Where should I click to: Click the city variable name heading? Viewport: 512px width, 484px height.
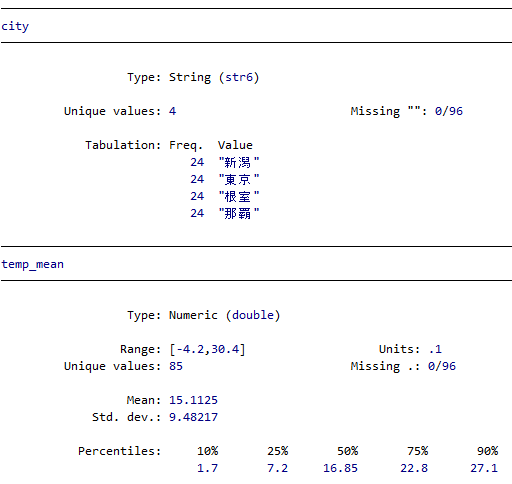coord(15,26)
